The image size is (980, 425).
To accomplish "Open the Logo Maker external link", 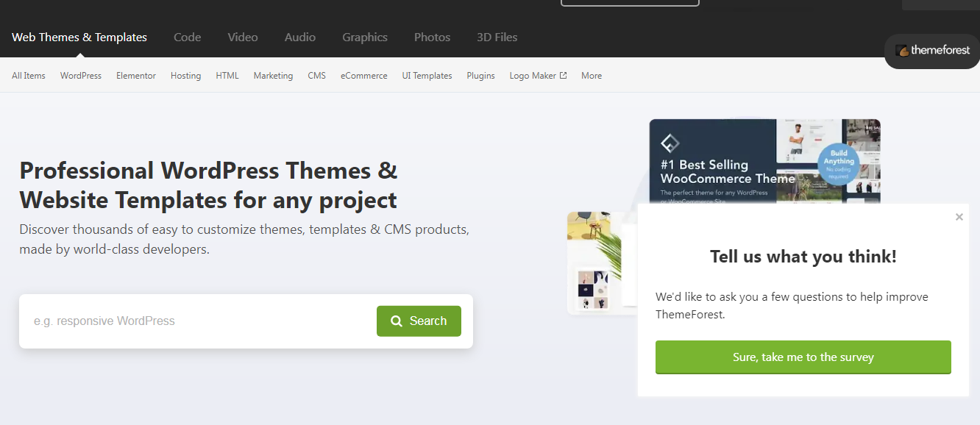I will (538, 76).
